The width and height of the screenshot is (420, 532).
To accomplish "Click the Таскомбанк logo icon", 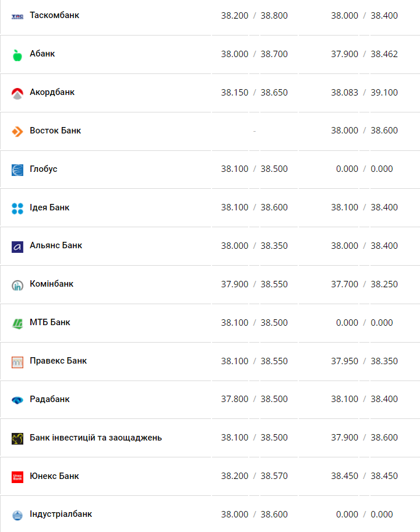I will click(17, 16).
